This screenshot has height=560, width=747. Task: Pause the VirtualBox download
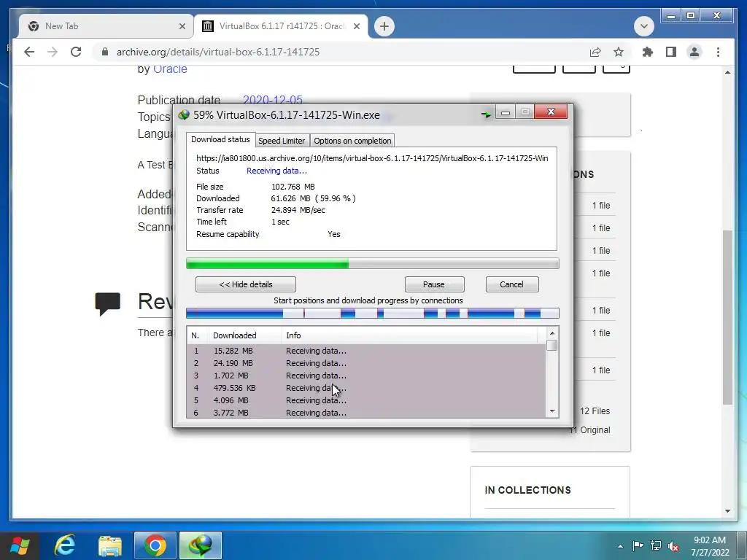pos(434,284)
